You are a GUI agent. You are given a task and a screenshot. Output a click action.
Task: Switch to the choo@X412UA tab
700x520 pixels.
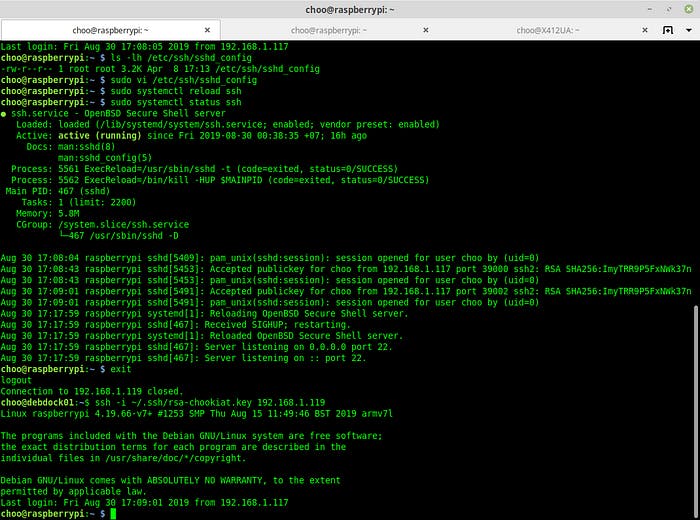[x=548, y=30]
